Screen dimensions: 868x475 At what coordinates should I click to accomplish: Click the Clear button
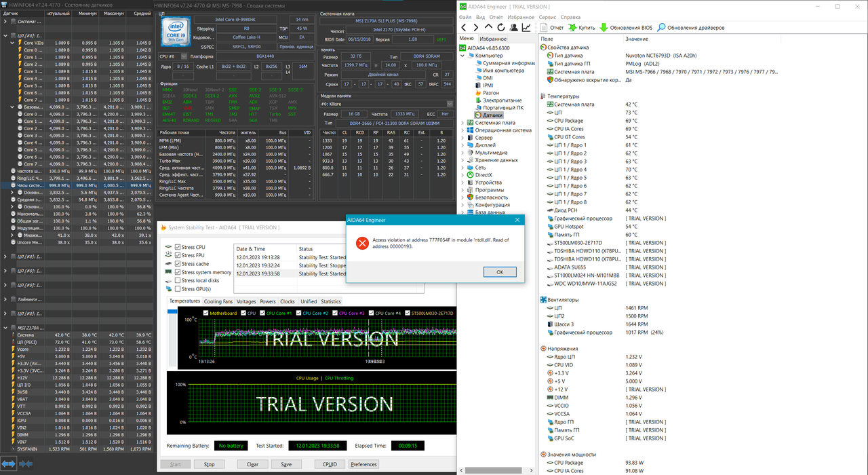[x=252, y=464]
